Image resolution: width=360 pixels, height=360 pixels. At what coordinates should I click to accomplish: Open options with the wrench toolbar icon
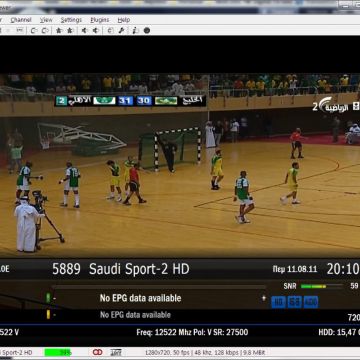[x=121, y=30]
